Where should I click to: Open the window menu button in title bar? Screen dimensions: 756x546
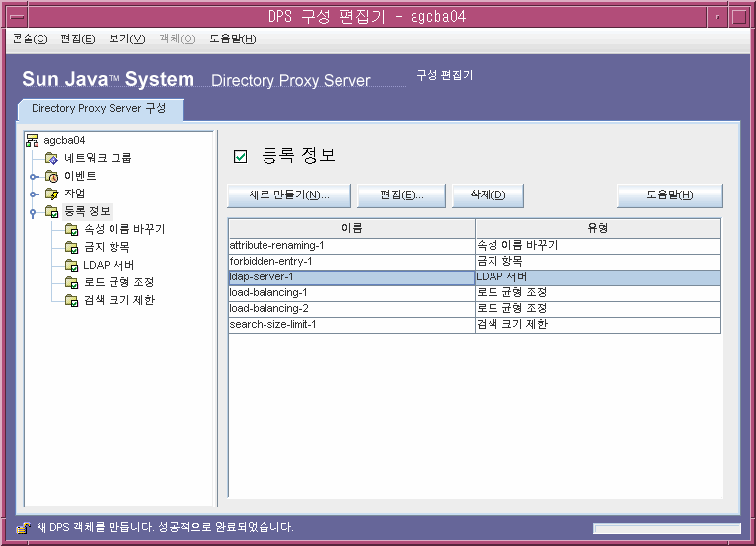tap(18, 17)
